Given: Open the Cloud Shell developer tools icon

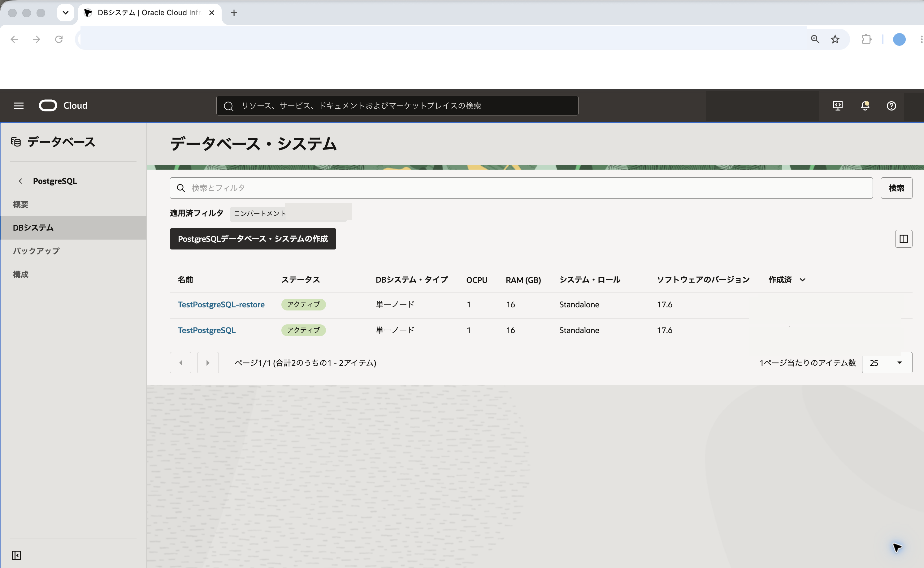Looking at the screenshot, I should point(838,106).
